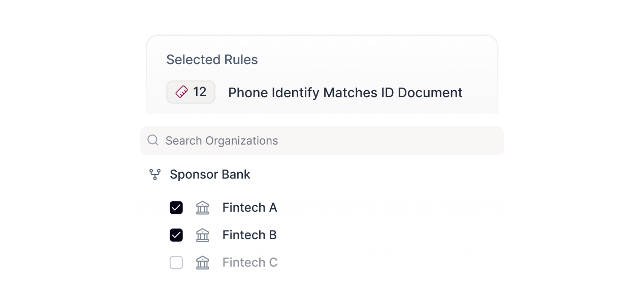Select the Fintech C organization name
644x294 pixels.
click(x=250, y=263)
